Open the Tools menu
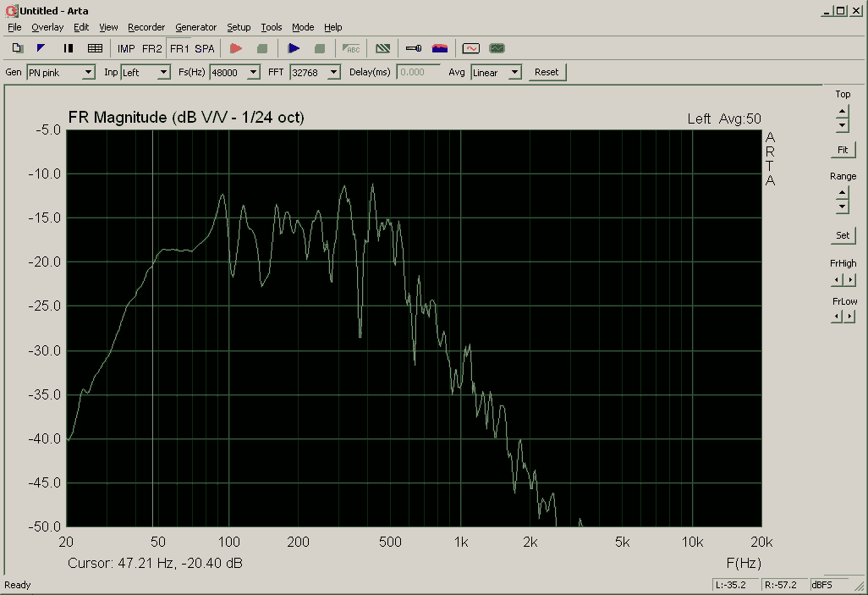 pyautogui.click(x=272, y=27)
